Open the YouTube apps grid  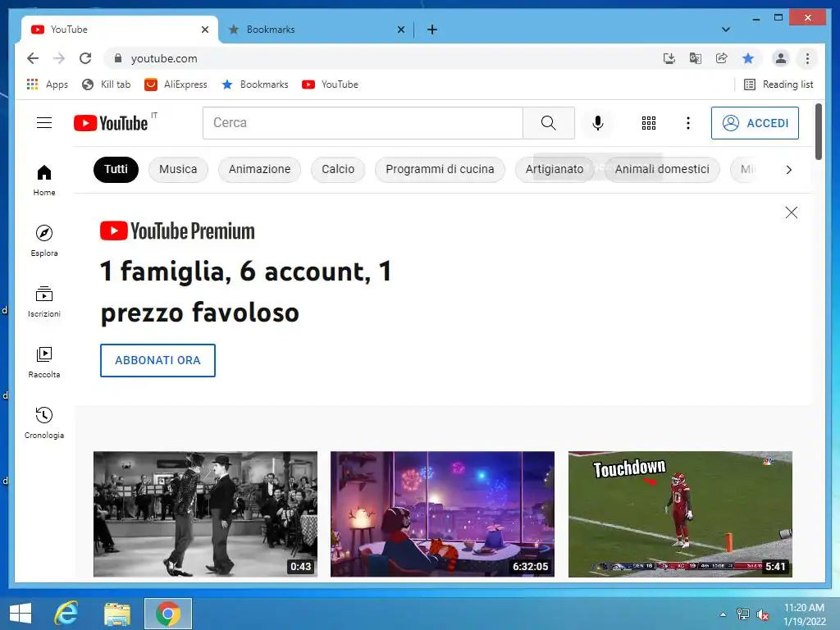point(649,123)
